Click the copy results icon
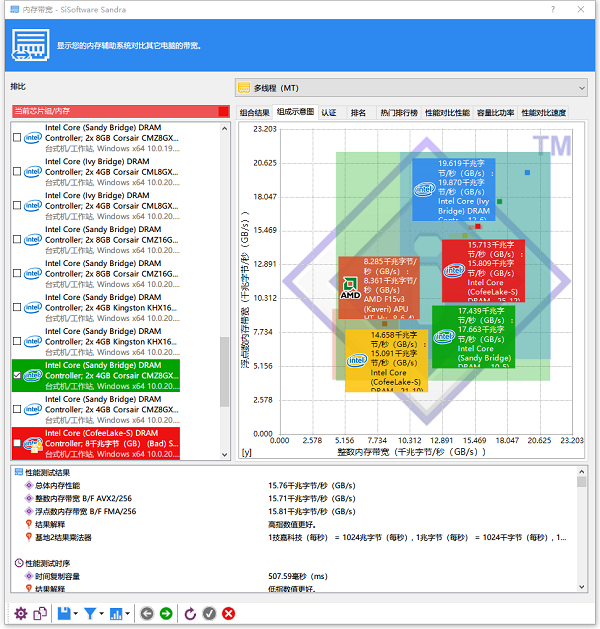The height and width of the screenshot is (629, 600). (40, 613)
